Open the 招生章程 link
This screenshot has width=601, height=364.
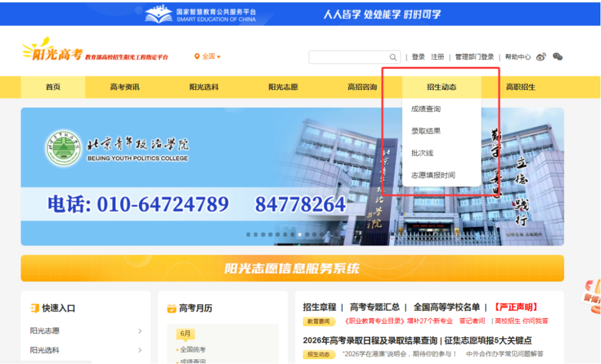tap(319, 307)
